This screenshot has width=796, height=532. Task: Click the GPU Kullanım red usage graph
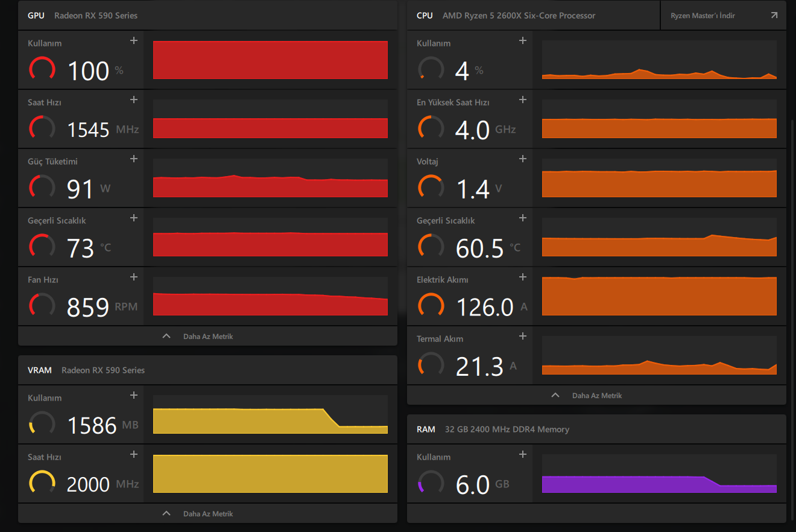[270, 60]
